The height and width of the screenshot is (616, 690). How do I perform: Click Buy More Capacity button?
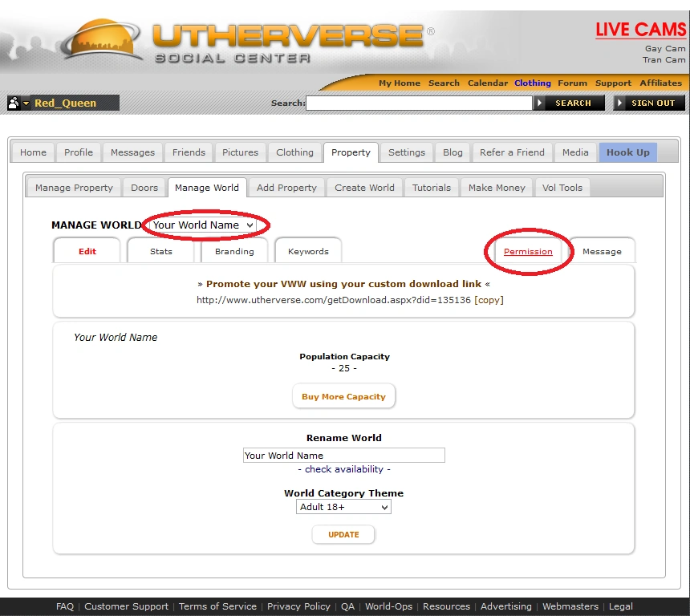point(343,396)
